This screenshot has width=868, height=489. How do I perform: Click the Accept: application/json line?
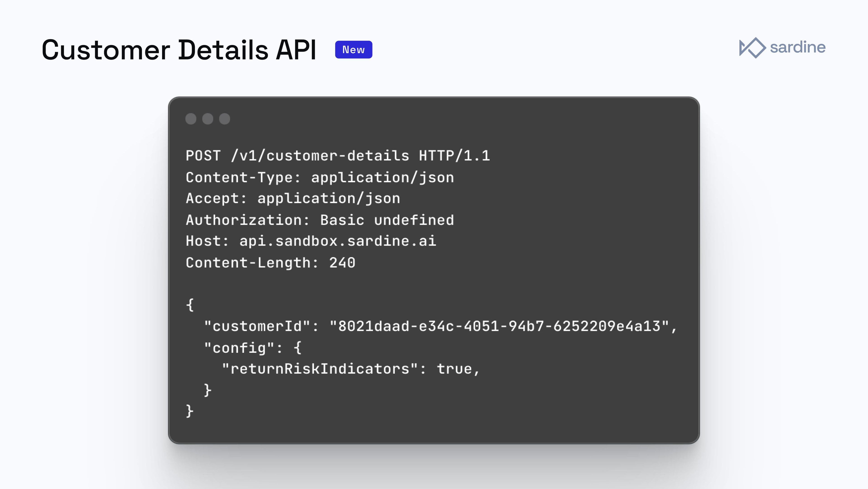pos(293,198)
